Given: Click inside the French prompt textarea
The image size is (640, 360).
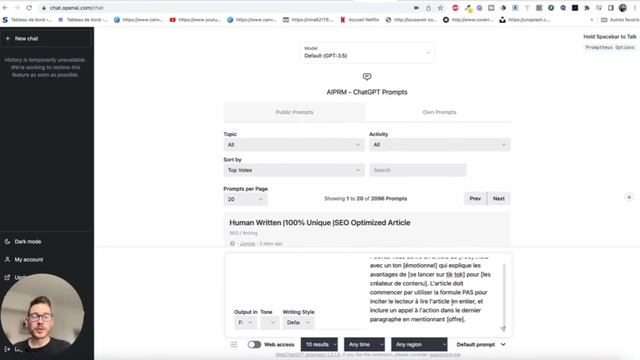Looking at the screenshot, I should click(x=431, y=292).
